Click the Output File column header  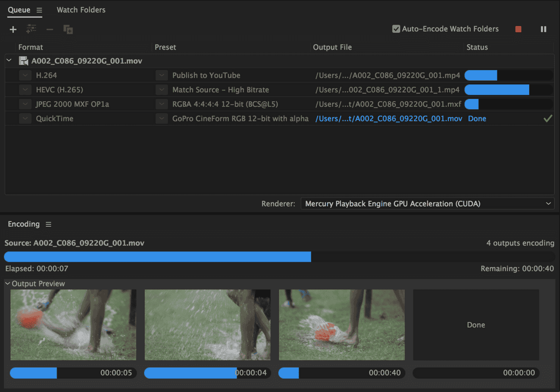click(332, 47)
